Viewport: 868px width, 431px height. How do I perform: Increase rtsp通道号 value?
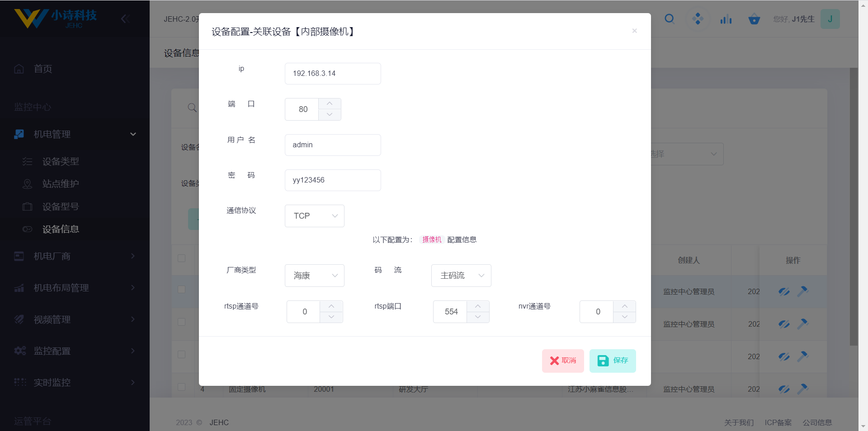pyautogui.click(x=331, y=306)
